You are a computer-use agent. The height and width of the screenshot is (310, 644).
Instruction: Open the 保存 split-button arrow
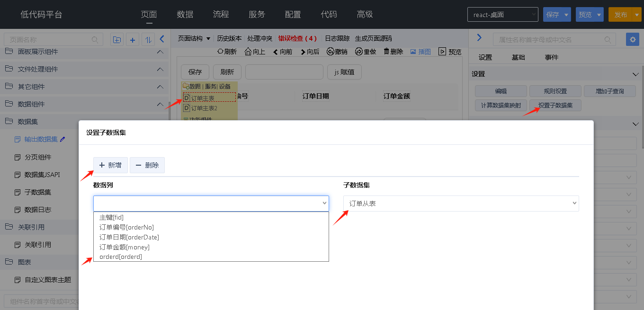[x=566, y=15]
